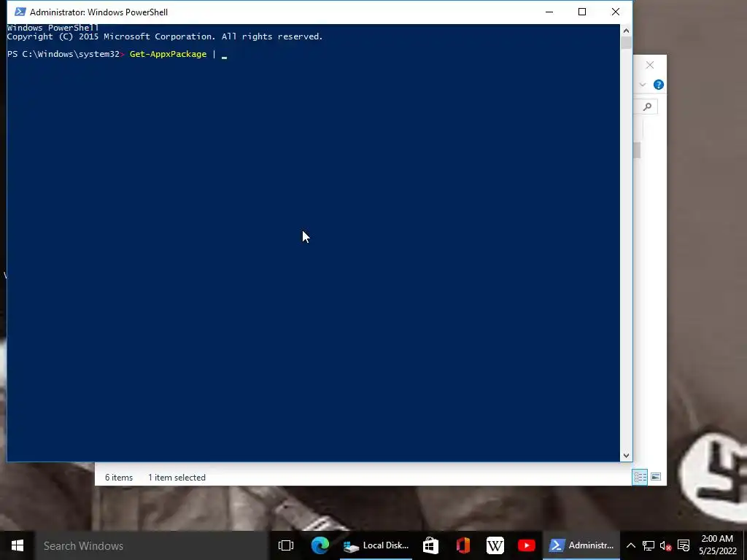The height and width of the screenshot is (560, 747).
Task: Click the '1 item selected' status text
Action: 177,478
